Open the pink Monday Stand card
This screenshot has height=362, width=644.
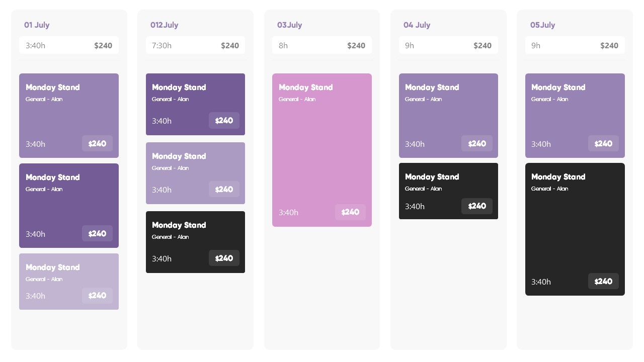click(x=322, y=150)
